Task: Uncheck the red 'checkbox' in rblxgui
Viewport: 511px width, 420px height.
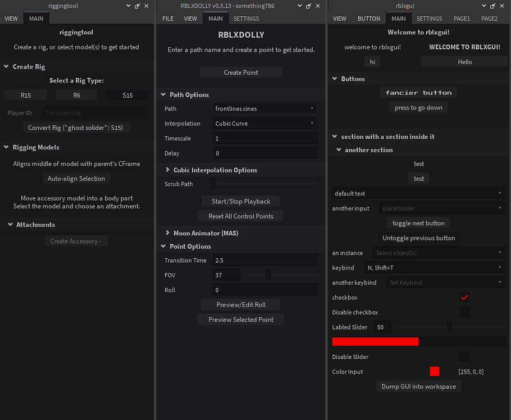Action: click(x=464, y=297)
